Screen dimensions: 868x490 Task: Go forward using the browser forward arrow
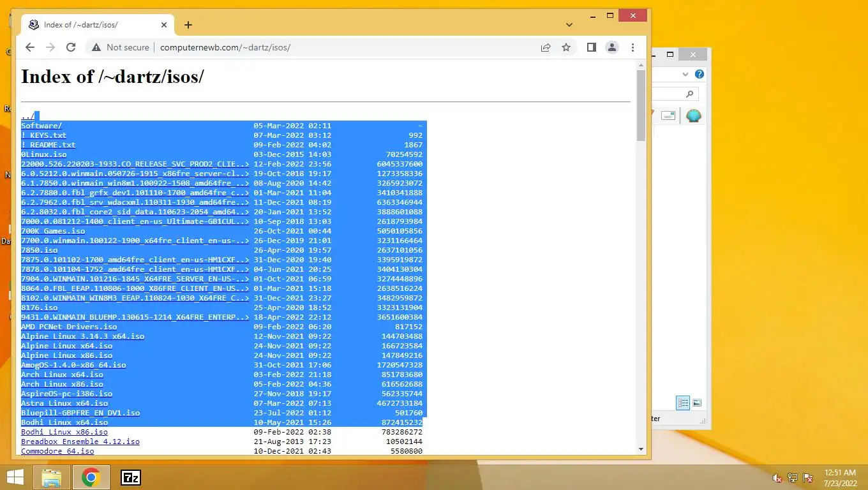50,47
